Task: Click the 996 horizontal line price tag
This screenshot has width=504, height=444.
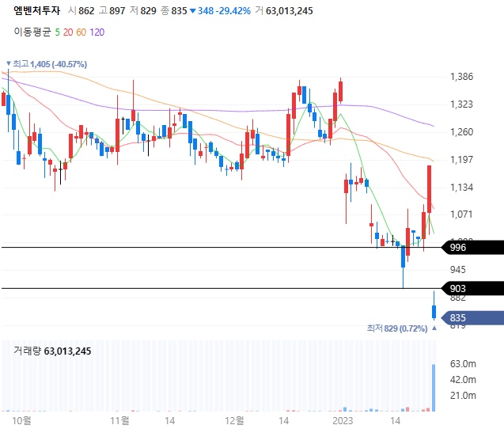Action: point(472,247)
